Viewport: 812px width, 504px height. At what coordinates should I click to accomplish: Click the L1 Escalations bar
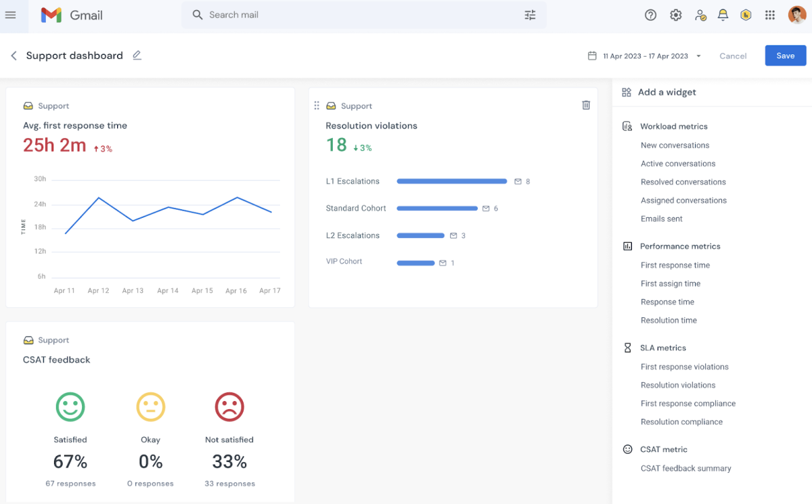(452, 181)
